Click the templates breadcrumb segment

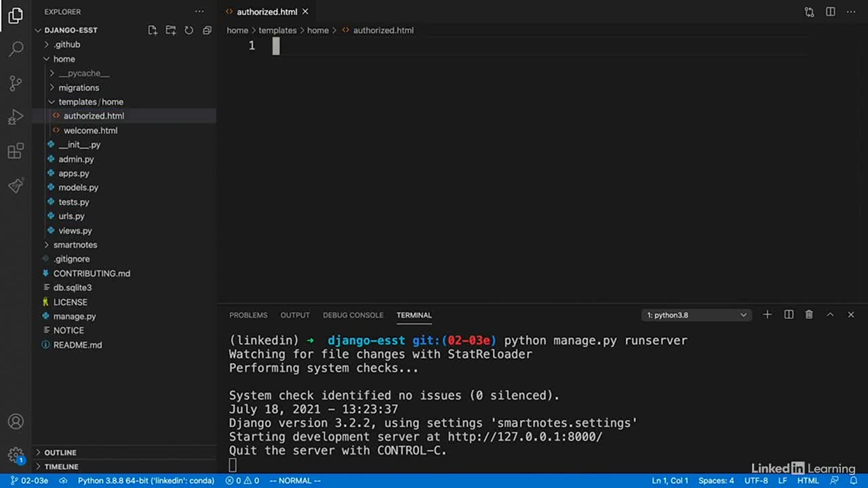277,30
